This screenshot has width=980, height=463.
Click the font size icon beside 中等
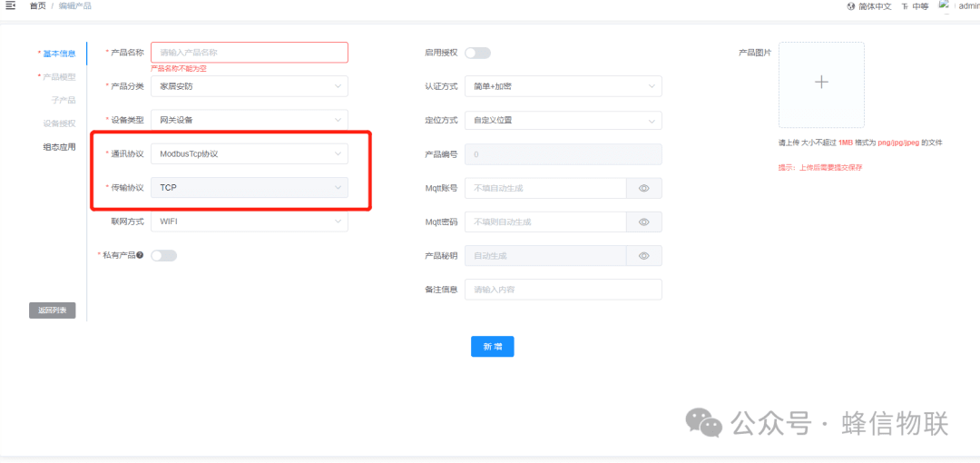pyautogui.click(x=905, y=6)
